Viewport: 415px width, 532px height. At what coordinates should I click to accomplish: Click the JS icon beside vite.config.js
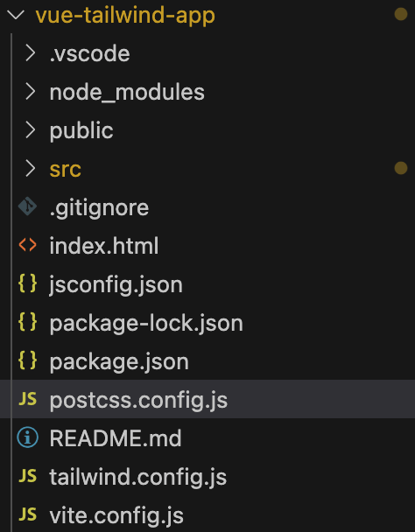click(x=27, y=514)
